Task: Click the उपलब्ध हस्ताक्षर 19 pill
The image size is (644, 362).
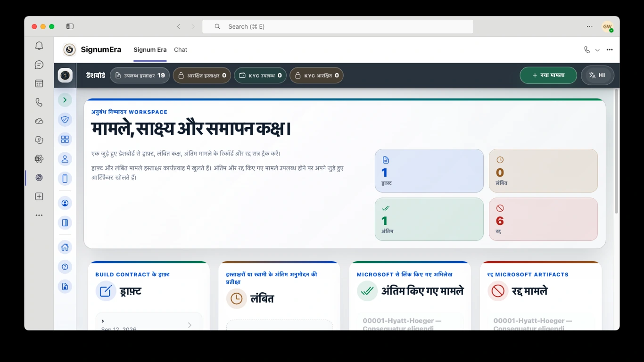Action: (x=140, y=75)
